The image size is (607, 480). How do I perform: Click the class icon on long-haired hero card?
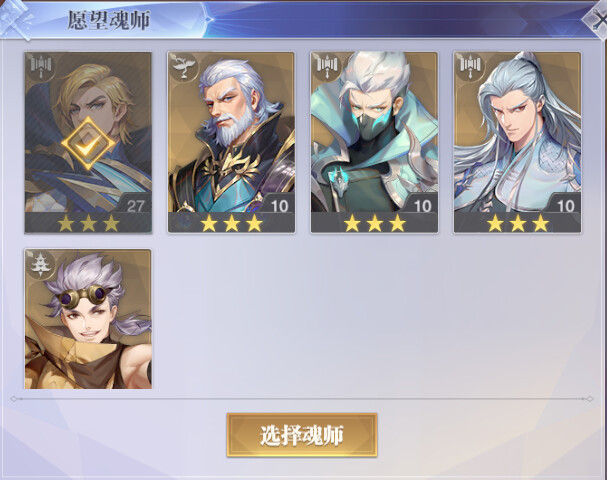471,67
